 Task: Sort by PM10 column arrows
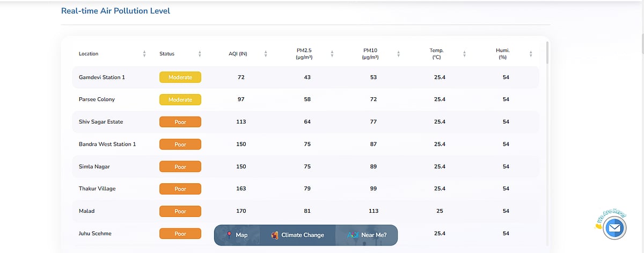coord(398,54)
